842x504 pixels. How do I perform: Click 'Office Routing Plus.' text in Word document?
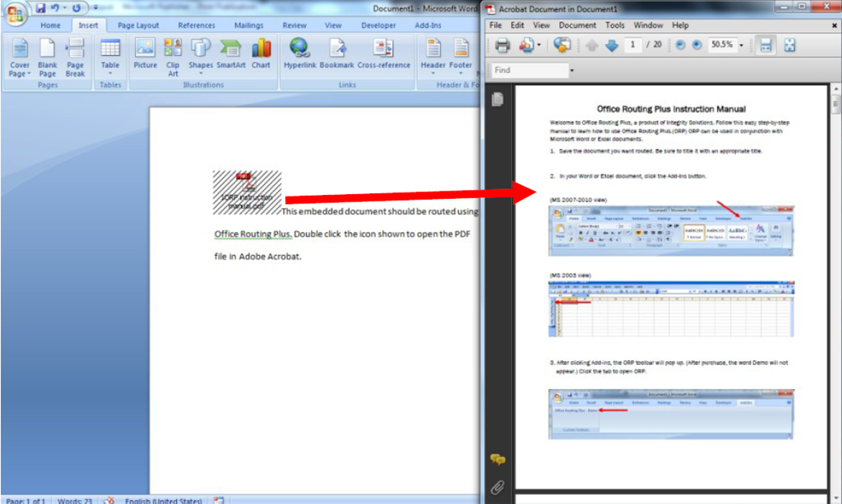tap(253, 234)
